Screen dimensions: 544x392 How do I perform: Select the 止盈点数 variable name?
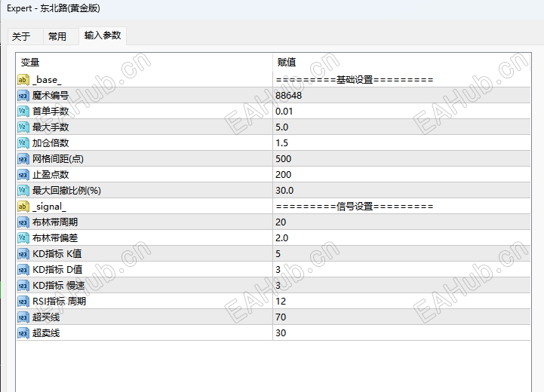[51, 175]
